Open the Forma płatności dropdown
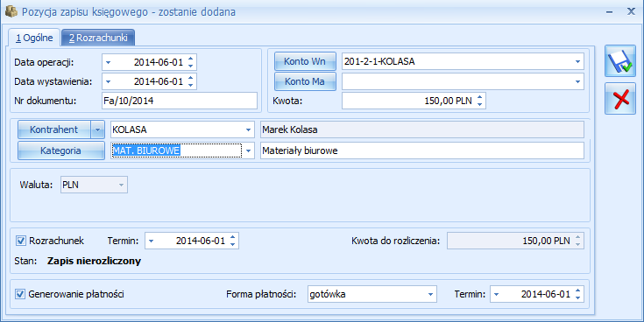This screenshot has height=322, width=644. point(430,294)
